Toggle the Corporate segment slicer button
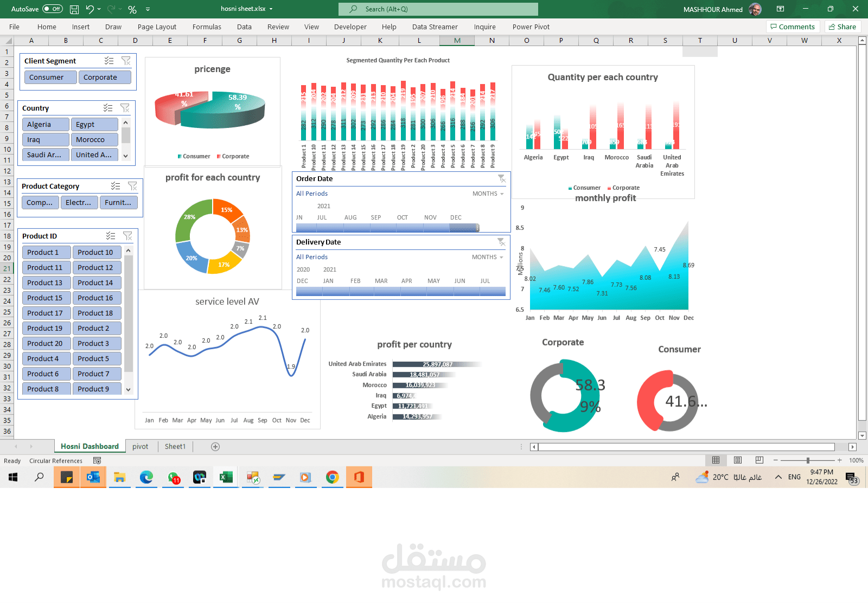Screen dimensions: 868x603 click(x=105, y=78)
